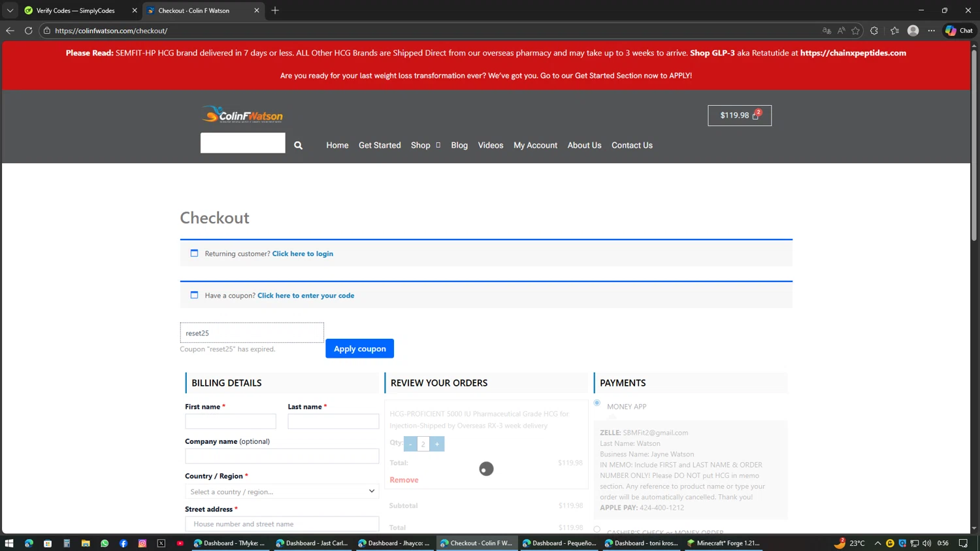980x551 pixels.
Task: Open browser settings and more menu
Action: coord(932,31)
